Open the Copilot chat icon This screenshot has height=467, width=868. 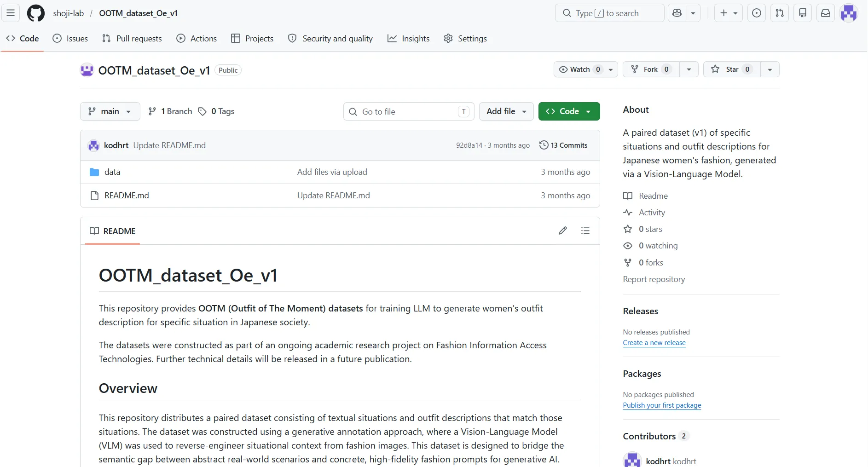click(677, 13)
